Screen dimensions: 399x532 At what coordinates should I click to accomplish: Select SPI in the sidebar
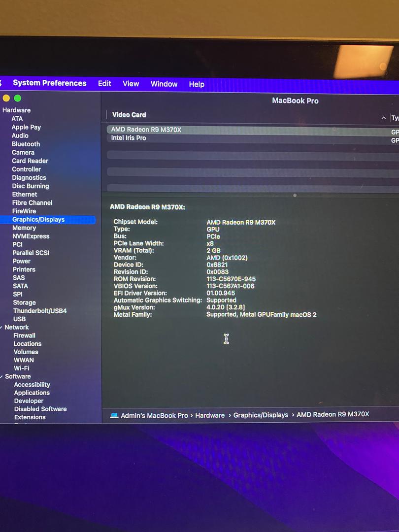tap(18, 294)
